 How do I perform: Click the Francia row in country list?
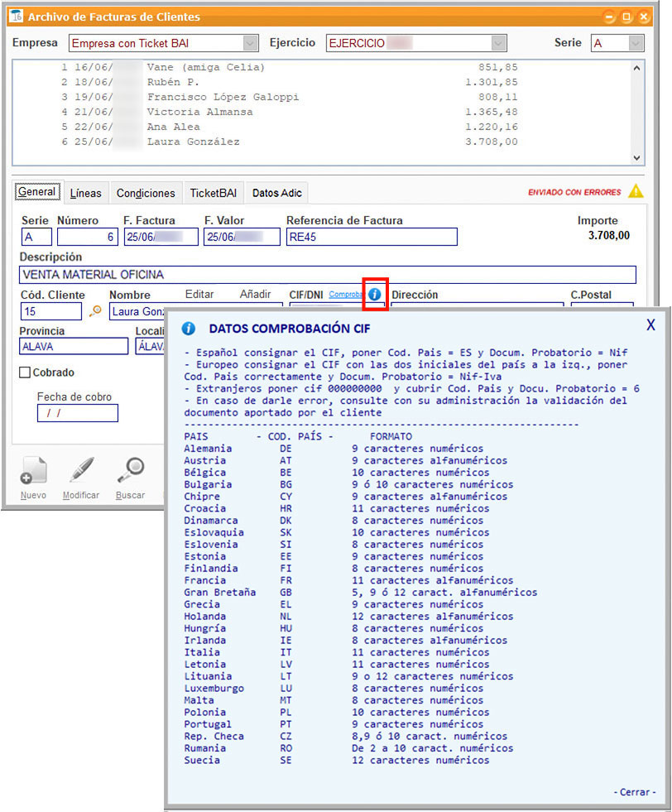(349, 580)
